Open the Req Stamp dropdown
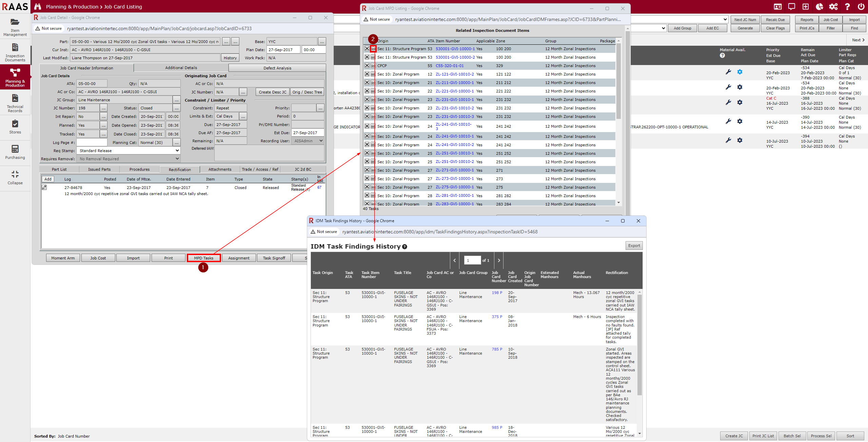The width and height of the screenshot is (868, 442). (128, 150)
